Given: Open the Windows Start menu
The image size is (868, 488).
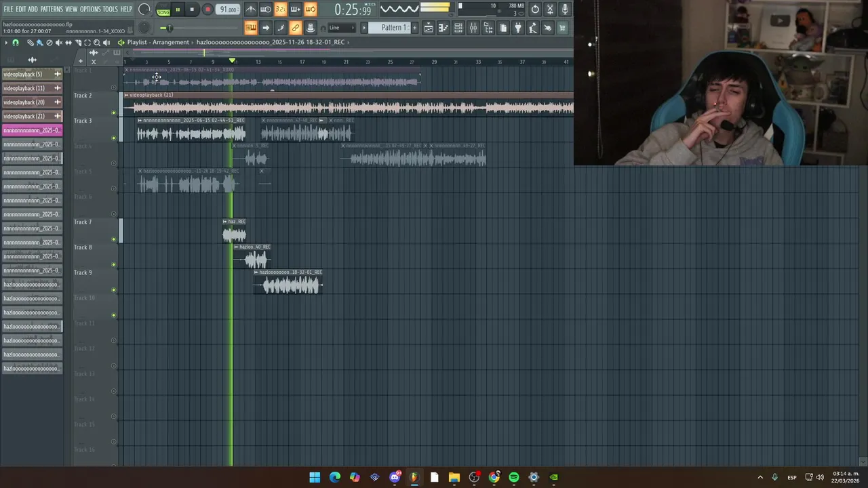Looking at the screenshot, I should point(315,477).
